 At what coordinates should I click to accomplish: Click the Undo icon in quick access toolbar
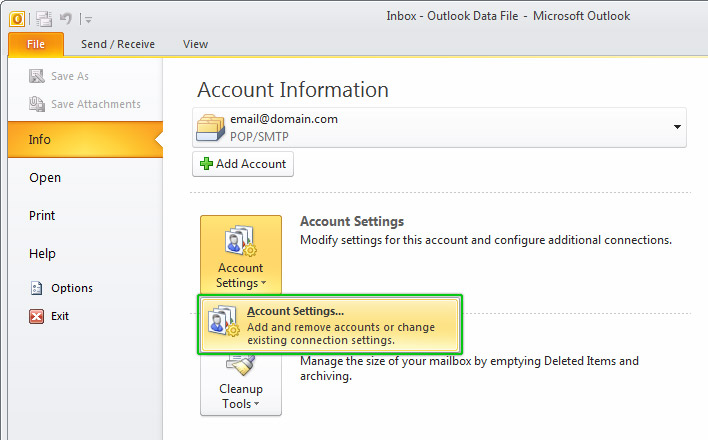point(66,19)
